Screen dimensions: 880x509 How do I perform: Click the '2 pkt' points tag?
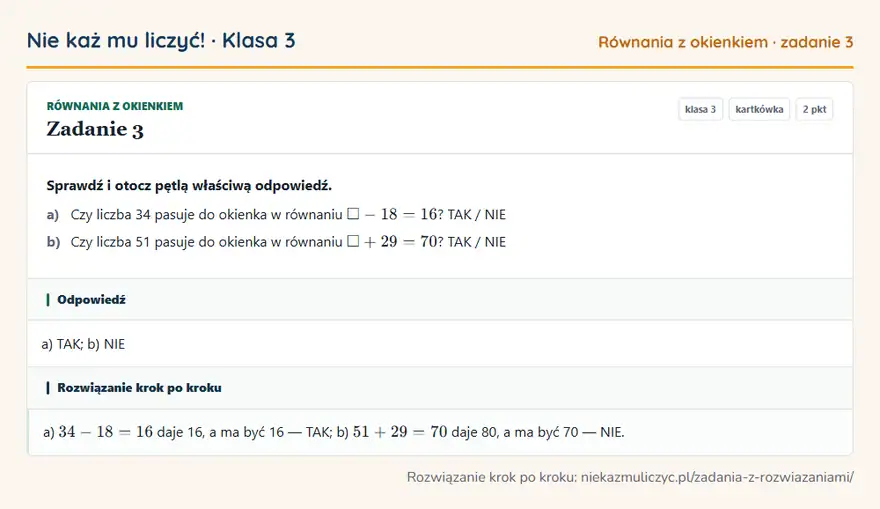click(x=814, y=109)
